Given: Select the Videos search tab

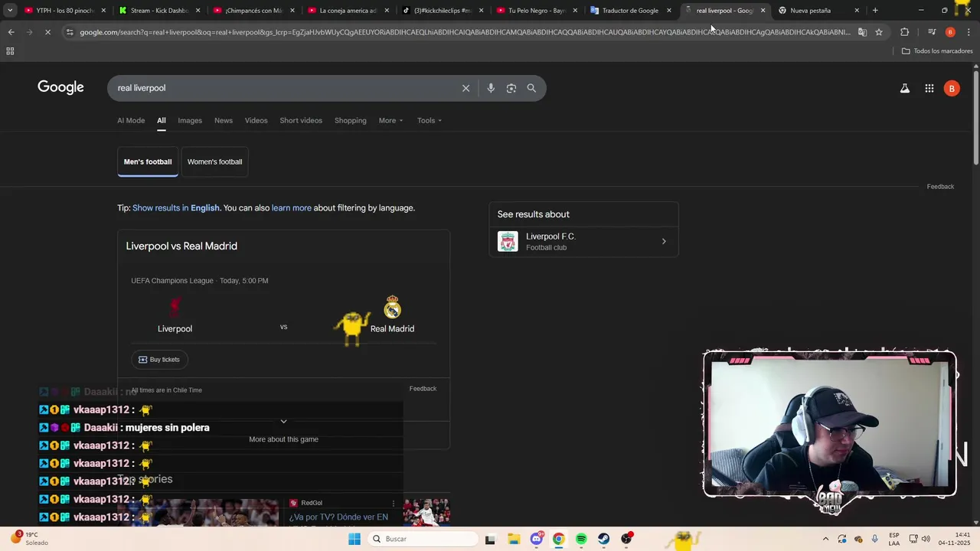Looking at the screenshot, I should [x=256, y=120].
